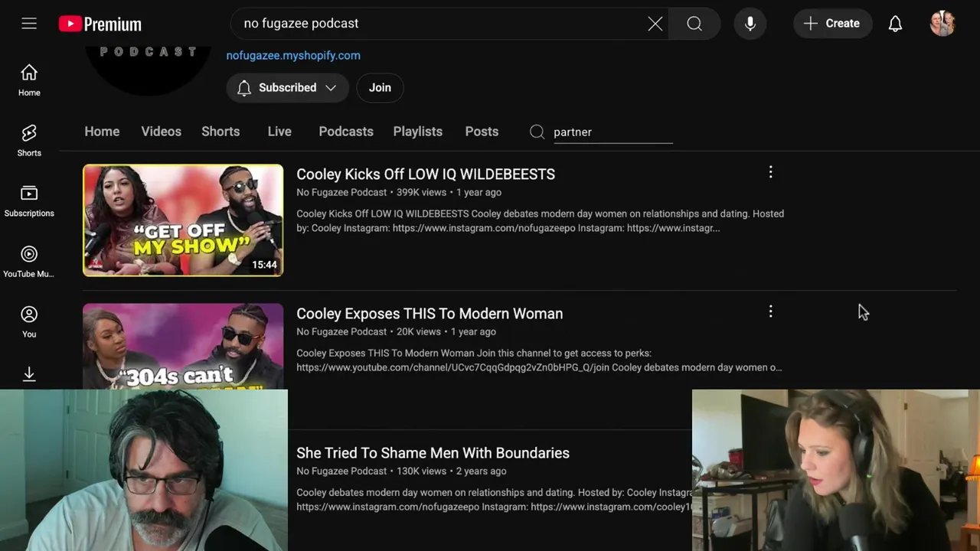Open the notifications bell
The height and width of the screenshot is (551, 980).
[895, 24]
